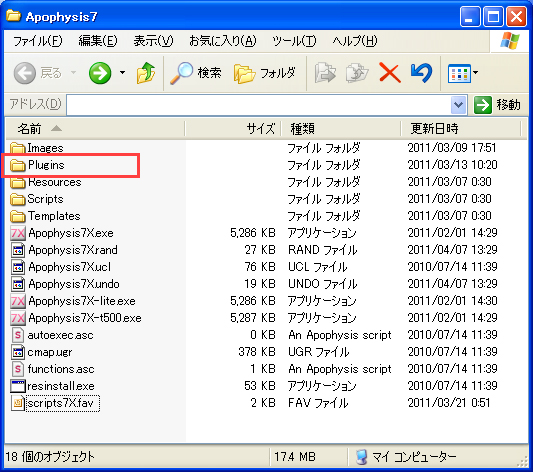Open the お気に入り(A) menu
The height and width of the screenshot is (472, 533).
[222, 41]
